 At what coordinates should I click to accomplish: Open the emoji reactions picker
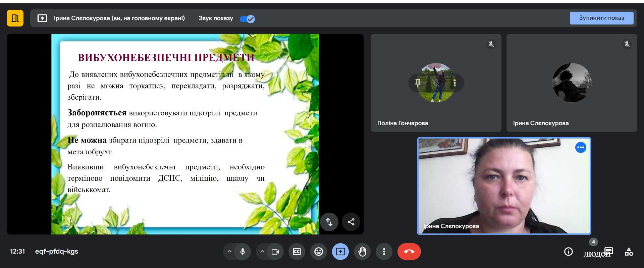coord(319,252)
